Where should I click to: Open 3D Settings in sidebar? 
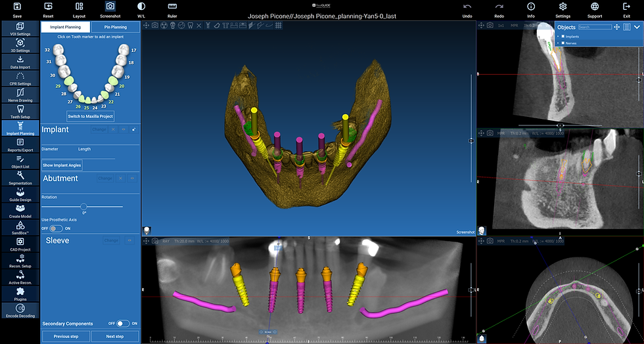20,45
